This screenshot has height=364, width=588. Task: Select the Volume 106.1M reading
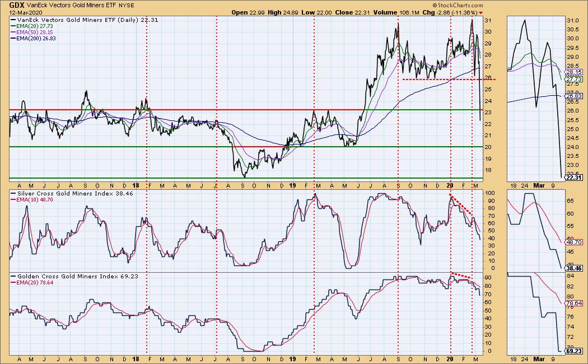tap(398, 12)
